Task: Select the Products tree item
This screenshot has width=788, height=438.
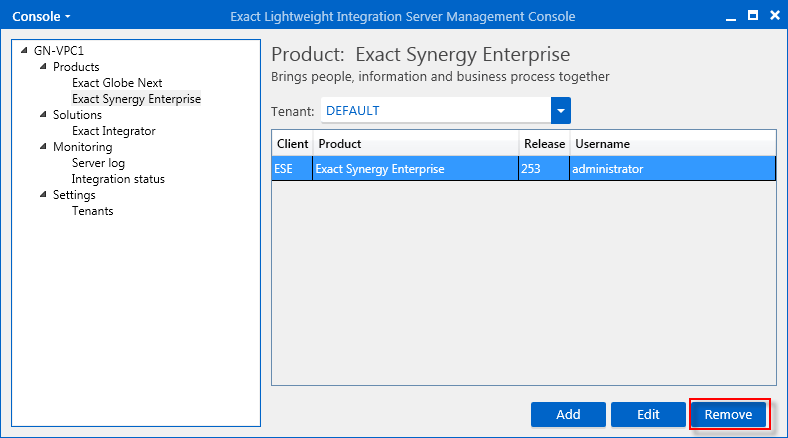Action: (76, 67)
